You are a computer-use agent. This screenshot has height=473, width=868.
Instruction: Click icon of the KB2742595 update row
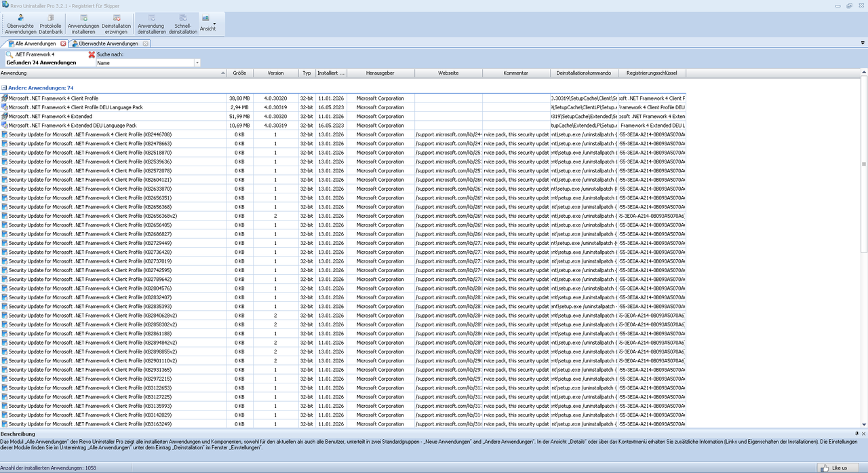click(x=4, y=270)
